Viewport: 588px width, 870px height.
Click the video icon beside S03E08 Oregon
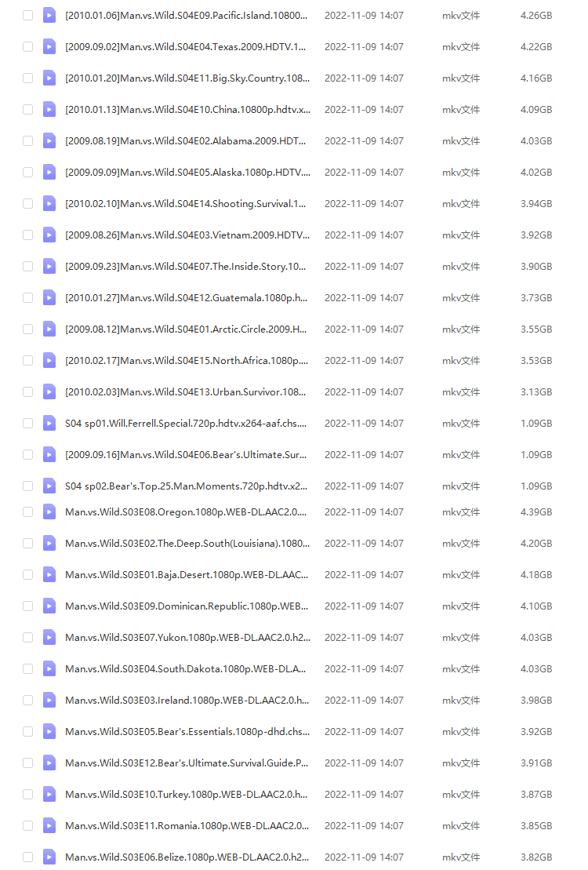(49, 511)
